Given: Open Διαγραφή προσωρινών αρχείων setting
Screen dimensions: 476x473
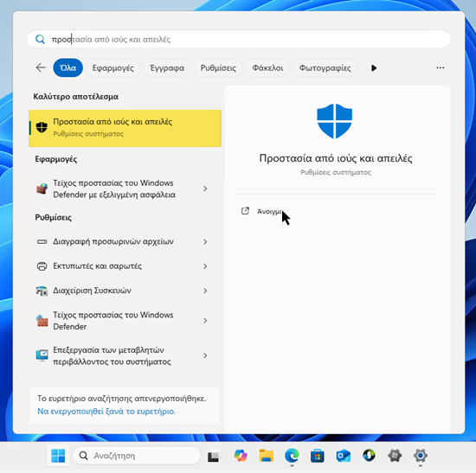Looking at the screenshot, I should pos(125,241).
